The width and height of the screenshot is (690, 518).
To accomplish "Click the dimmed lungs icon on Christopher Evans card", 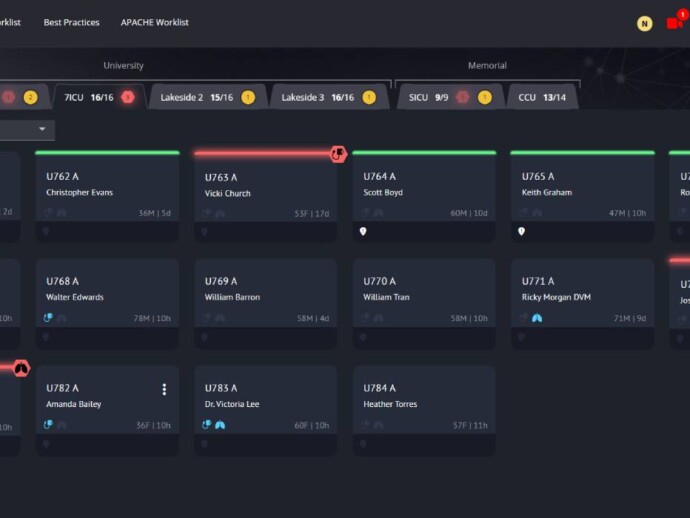I will [x=62, y=213].
